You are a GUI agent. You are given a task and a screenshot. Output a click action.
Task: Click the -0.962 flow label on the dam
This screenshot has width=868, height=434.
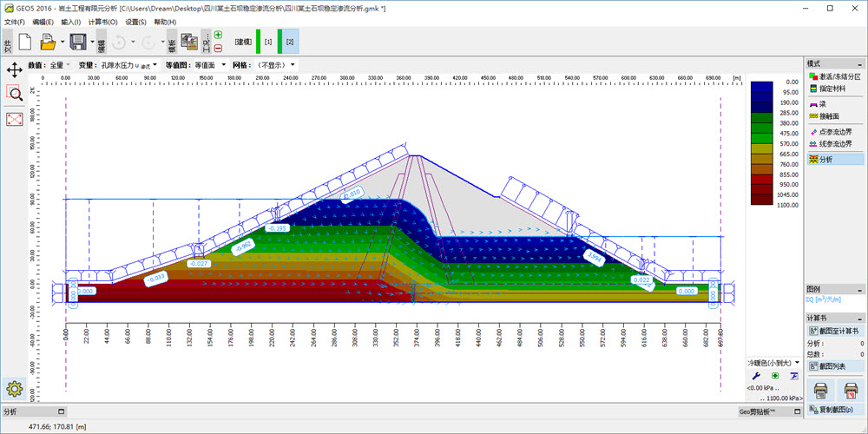point(243,246)
